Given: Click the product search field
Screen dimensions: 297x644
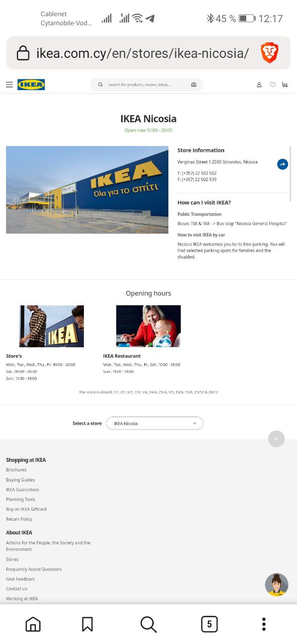Looking at the screenshot, I should coord(147,85).
